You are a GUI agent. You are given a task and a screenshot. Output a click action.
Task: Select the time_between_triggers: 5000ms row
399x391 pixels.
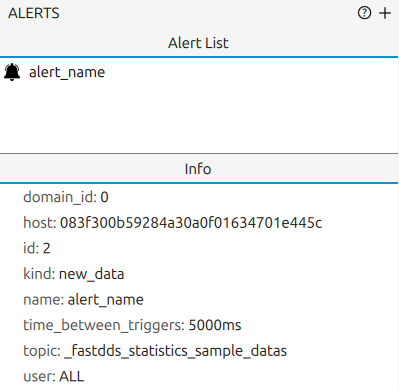click(132, 325)
